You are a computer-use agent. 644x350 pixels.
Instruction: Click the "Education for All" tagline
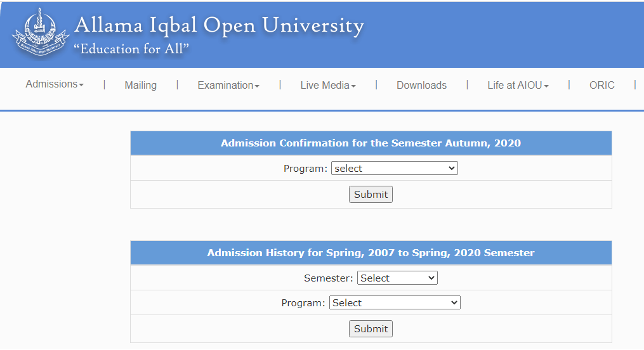131,49
